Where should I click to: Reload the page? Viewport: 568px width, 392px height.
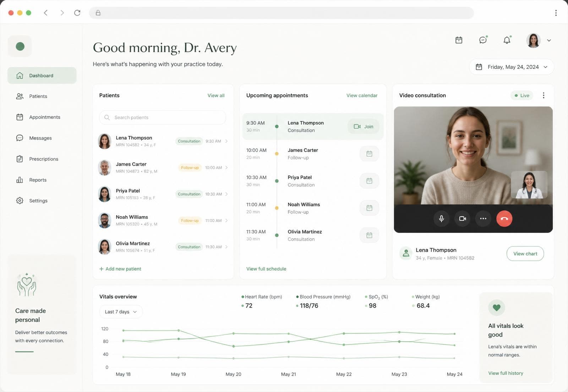click(77, 13)
